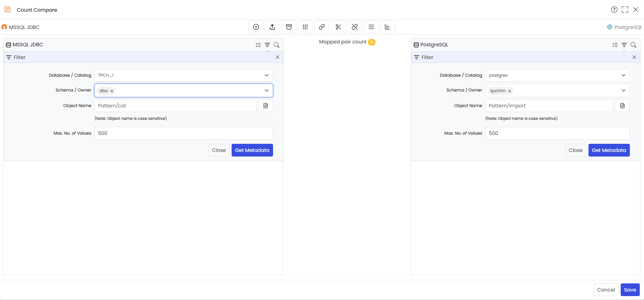Expand the MSSQL Schema / Owner dropdown arrow
This screenshot has height=300, width=644.
pos(267,90)
